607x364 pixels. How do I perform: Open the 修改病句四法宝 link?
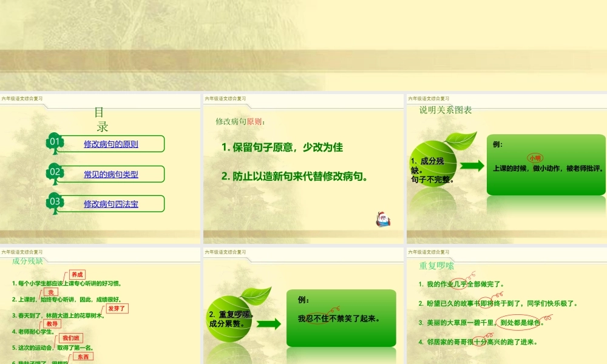(110, 204)
